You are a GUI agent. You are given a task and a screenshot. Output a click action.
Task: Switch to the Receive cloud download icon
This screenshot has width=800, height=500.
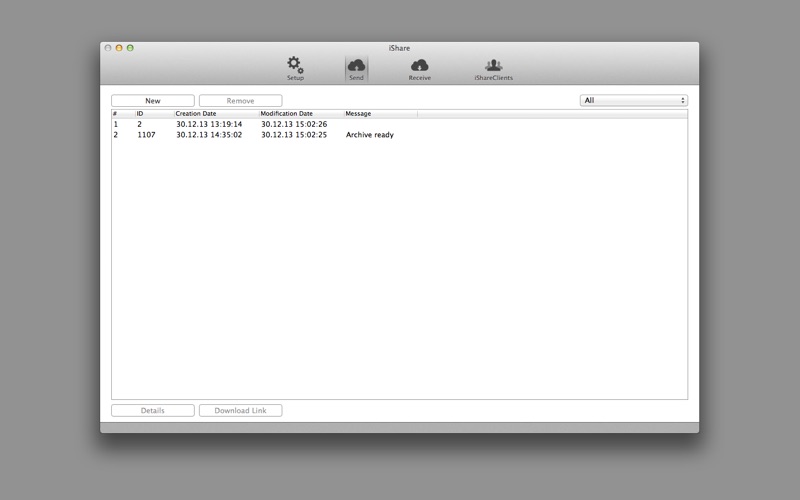click(419, 69)
